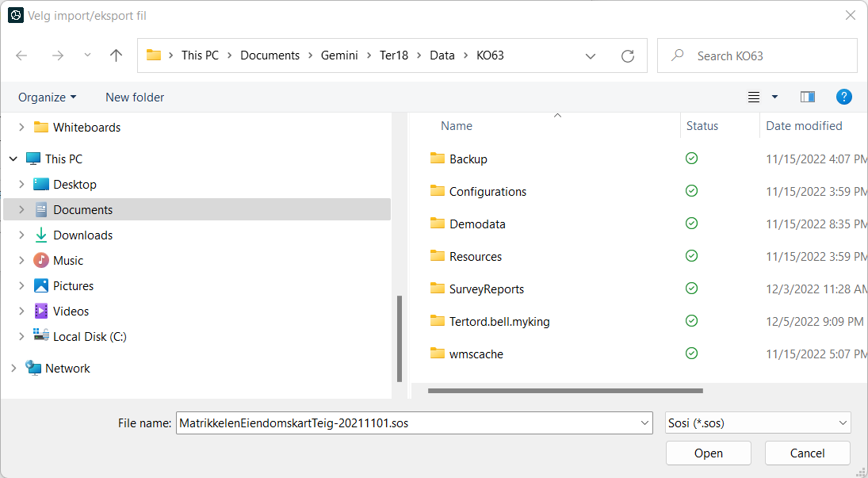Viewport: 868px width, 478px height.
Task: Click the Back navigation arrow
Action: [22, 55]
